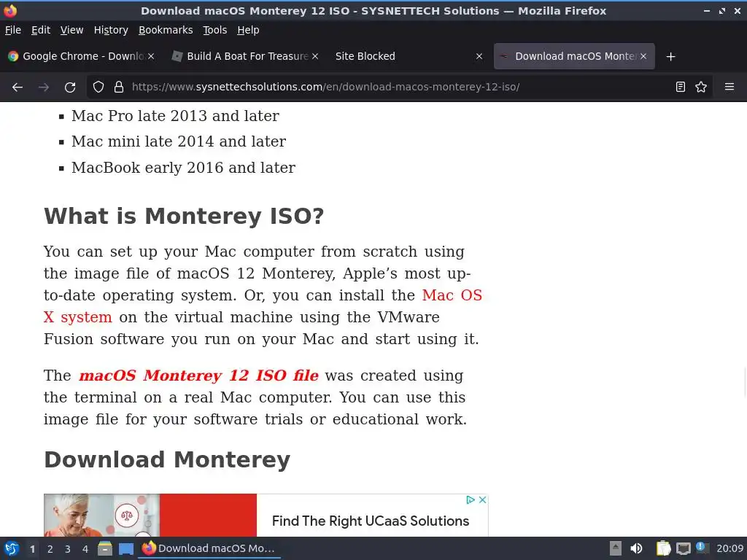Open tracking protection shield icon
747x560 pixels.
(98, 87)
